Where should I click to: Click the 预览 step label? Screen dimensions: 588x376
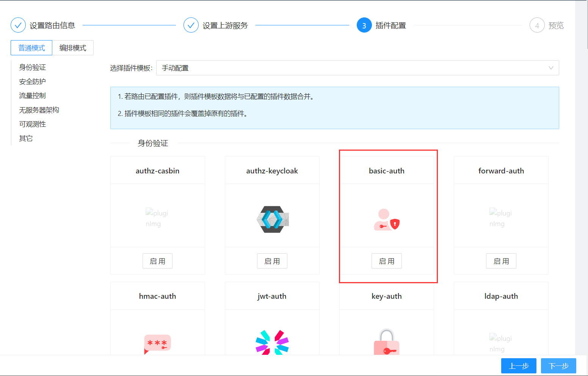coord(556,25)
